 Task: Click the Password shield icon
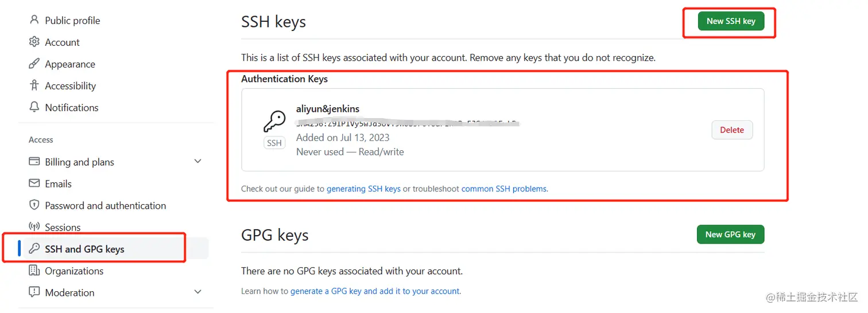coord(34,205)
